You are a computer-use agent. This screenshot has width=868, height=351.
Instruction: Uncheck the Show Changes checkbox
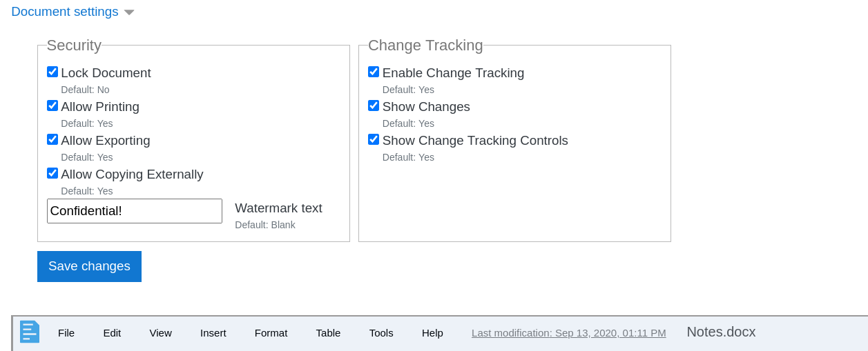pos(374,106)
